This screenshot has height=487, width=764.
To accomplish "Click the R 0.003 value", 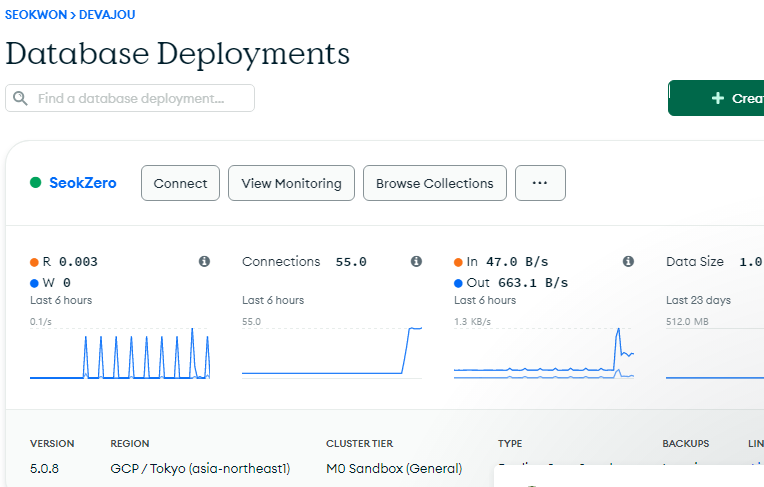I will coord(78,262).
